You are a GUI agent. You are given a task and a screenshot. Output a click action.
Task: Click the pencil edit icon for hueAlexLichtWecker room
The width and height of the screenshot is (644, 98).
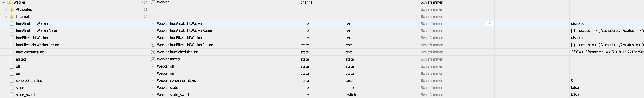pyautogui.click(x=489, y=24)
